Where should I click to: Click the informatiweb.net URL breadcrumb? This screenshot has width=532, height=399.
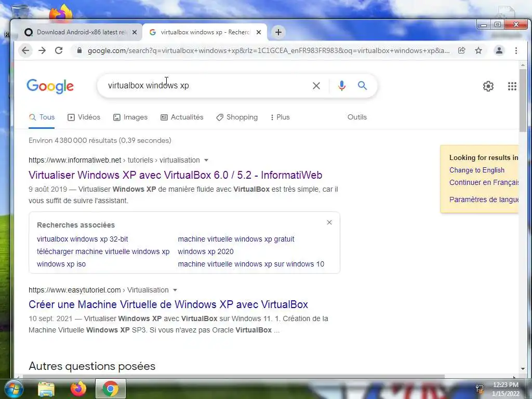pos(114,160)
